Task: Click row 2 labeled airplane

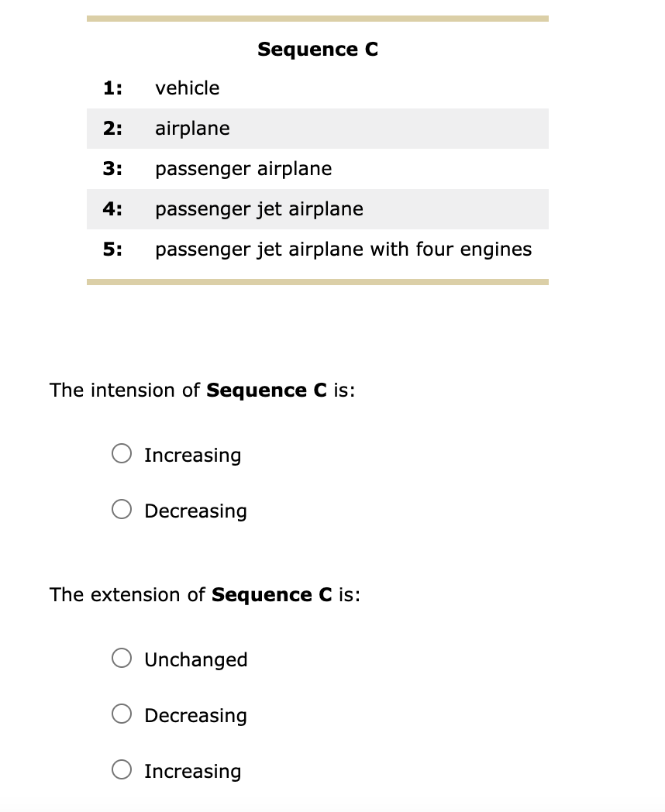Action: (x=192, y=129)
